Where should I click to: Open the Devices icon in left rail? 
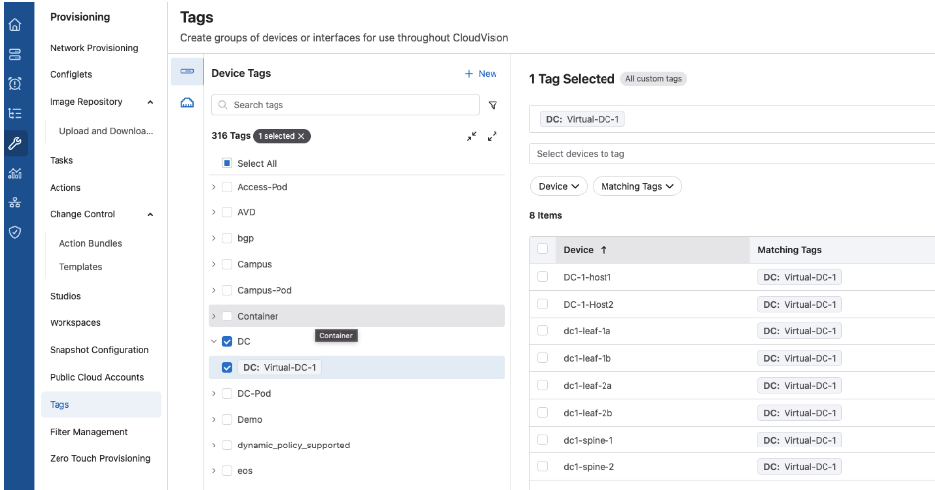coord(15,54)
